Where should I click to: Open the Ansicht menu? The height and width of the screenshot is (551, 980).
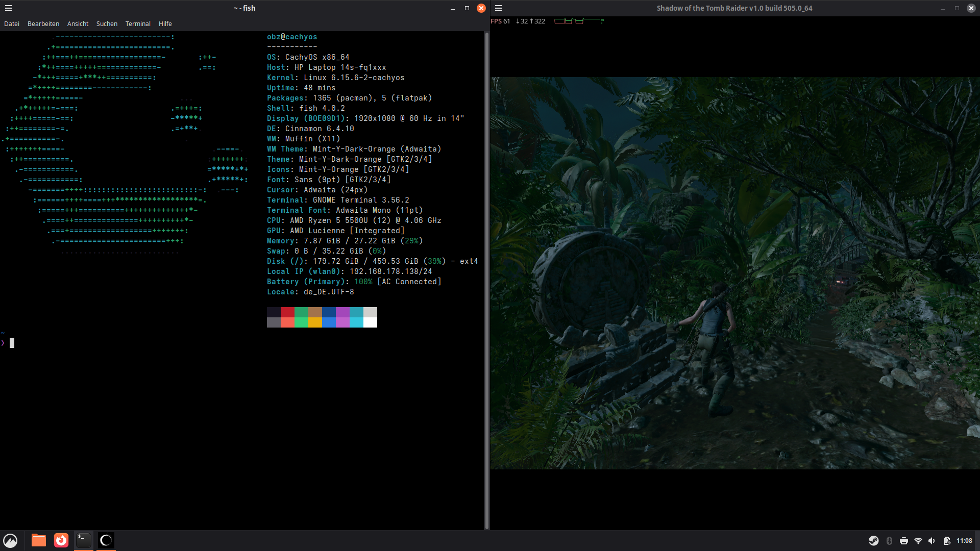pos(78,24)
